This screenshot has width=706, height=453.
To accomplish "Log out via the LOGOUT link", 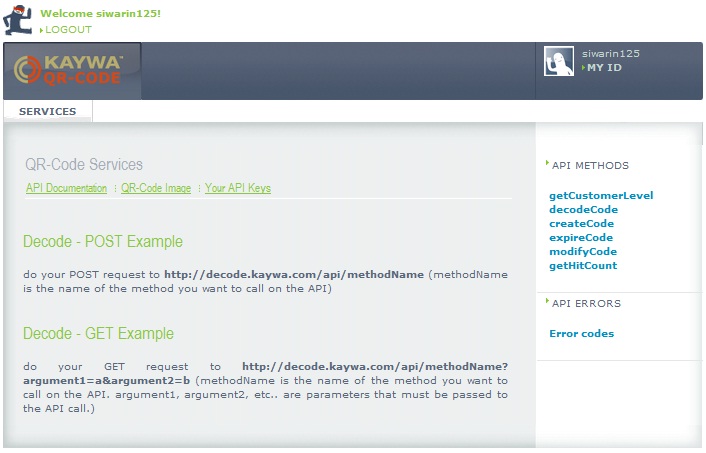I will 68,30.
